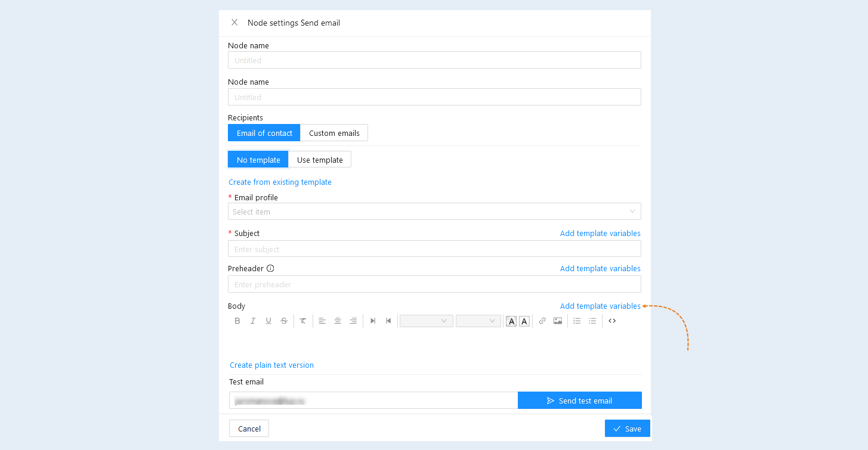Toggle bold formatting in body editor
The width and height of the screenshot is (868, 450).
237,321
